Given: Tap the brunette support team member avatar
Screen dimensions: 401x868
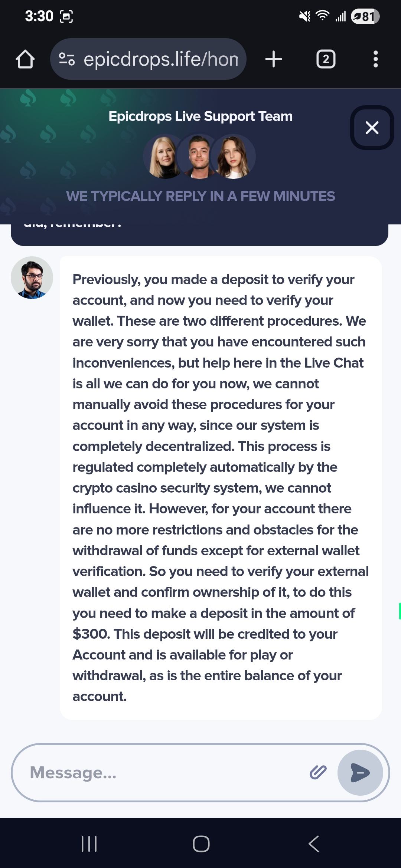Looking at the screenshot, I should (234, 157).
